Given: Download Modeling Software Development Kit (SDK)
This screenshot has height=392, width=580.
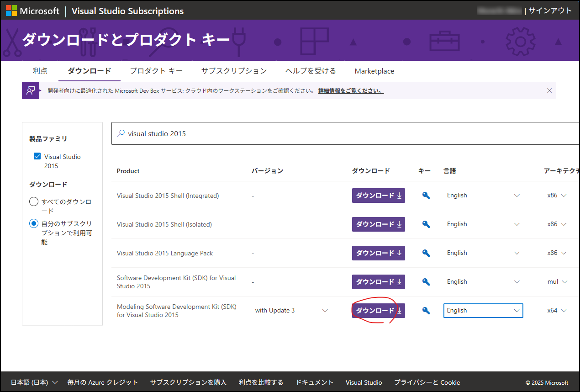Looking at the screenshot, I should point(379,311).
